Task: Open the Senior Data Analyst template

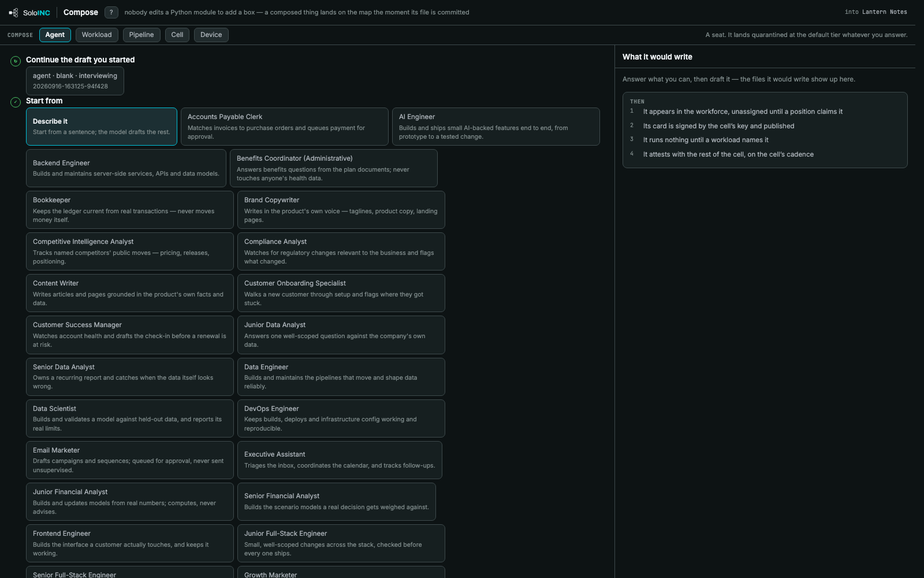Action: [x=130, y=377]
